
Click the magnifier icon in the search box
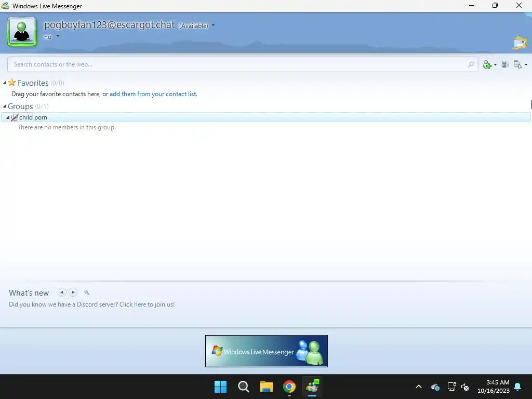(x=471, y=64)
